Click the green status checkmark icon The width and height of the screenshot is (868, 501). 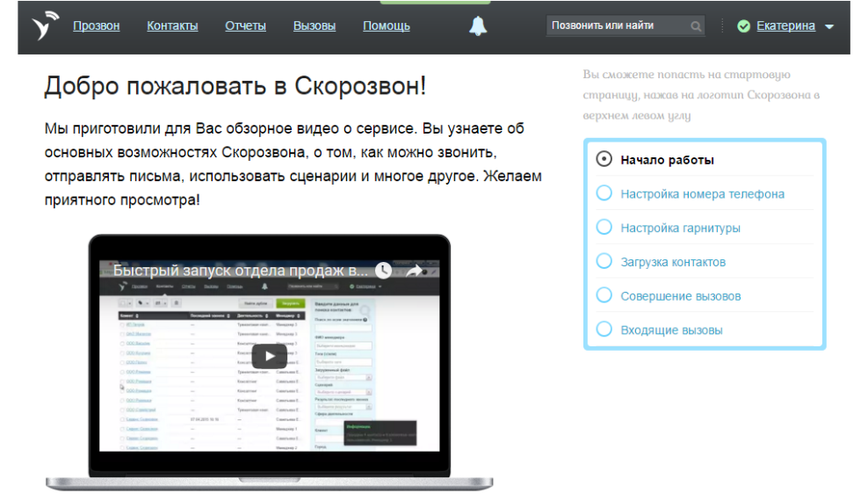point(743,26)
